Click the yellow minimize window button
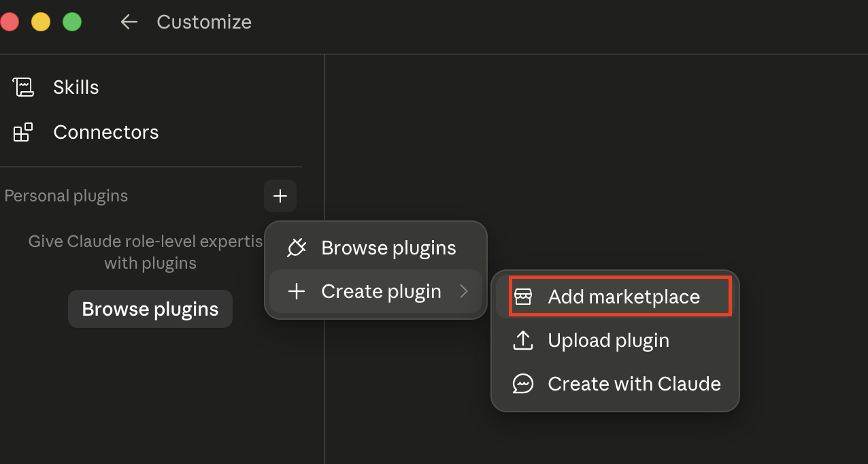The image size is (868, 464). tap(41, 22)
